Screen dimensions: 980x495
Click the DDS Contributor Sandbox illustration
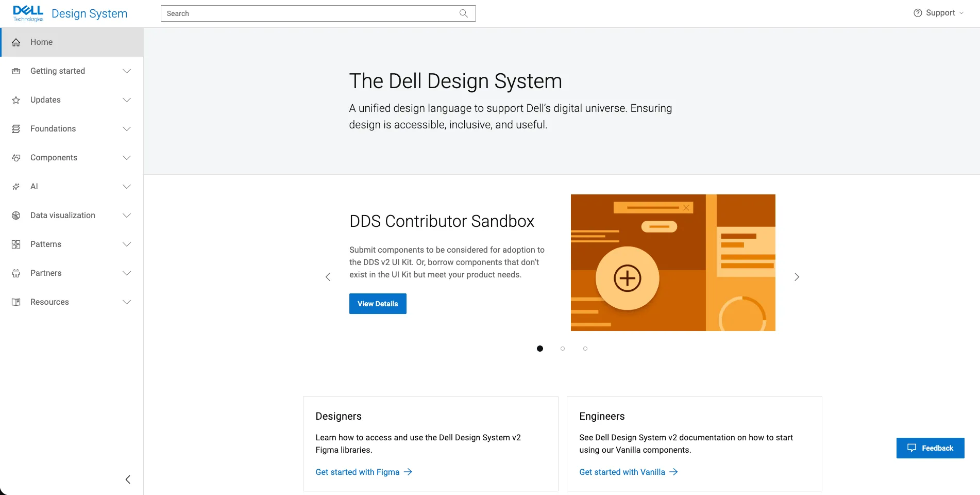[x=673, y=262]
